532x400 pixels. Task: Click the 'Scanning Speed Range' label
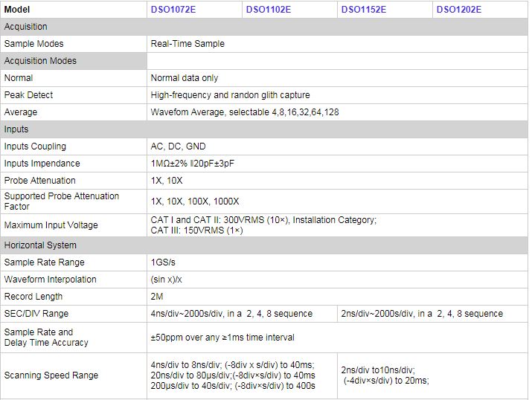click(51, 375)
